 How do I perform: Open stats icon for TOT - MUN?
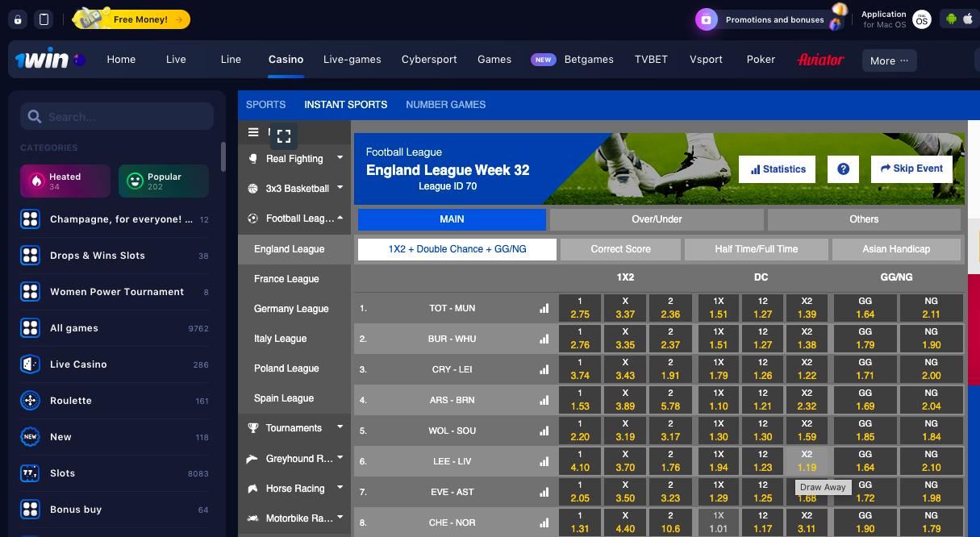click(544, 308)
